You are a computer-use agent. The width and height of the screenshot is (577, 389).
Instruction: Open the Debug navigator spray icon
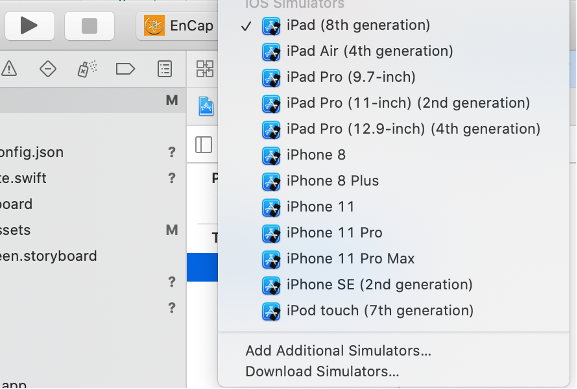(x=87, y=69)
